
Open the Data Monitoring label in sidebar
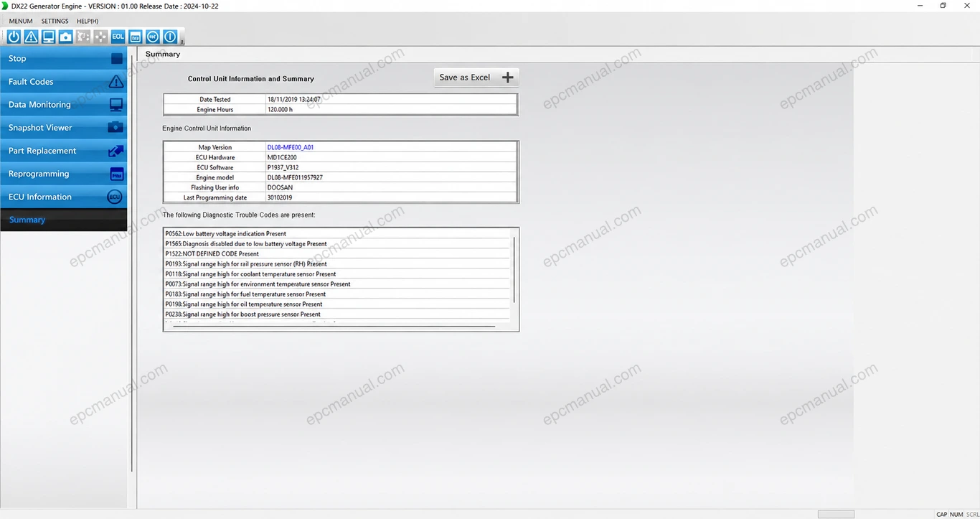point(39,105)
